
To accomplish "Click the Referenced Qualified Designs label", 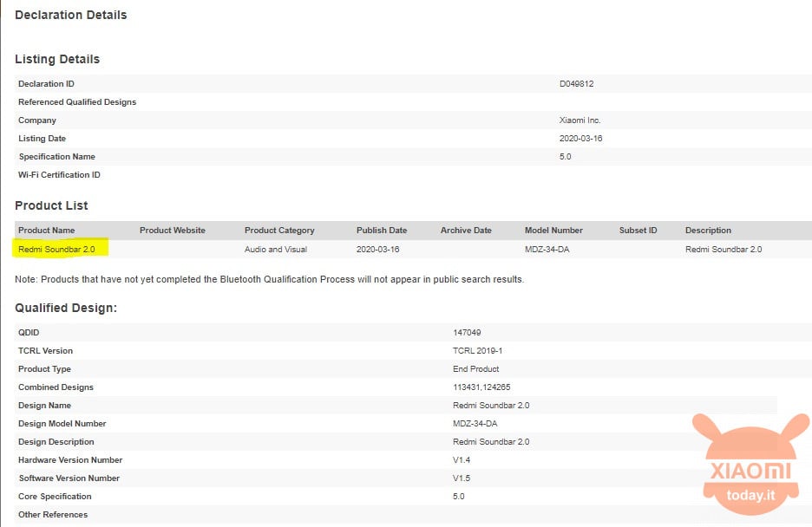I will pos(77,102).
